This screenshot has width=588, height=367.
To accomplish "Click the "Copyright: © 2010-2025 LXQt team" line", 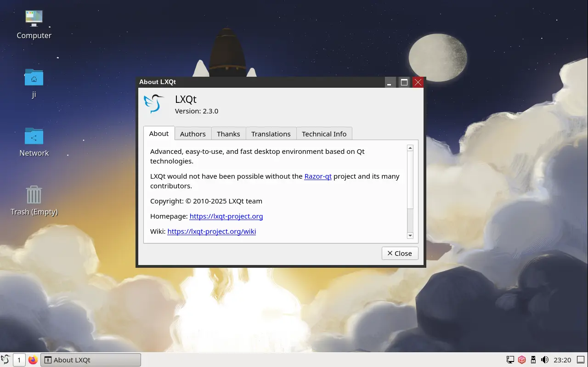I will tap(206, 201).
